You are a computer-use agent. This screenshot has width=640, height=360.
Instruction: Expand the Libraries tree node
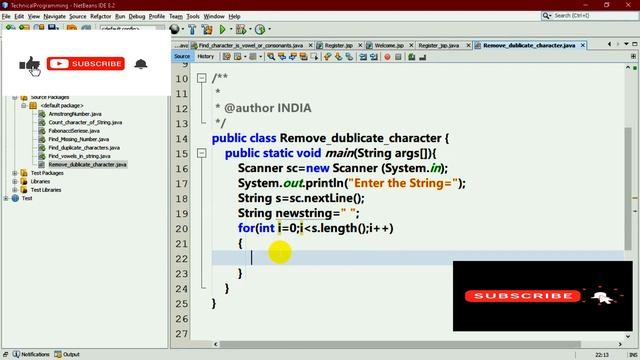click(x=15, y=181)
